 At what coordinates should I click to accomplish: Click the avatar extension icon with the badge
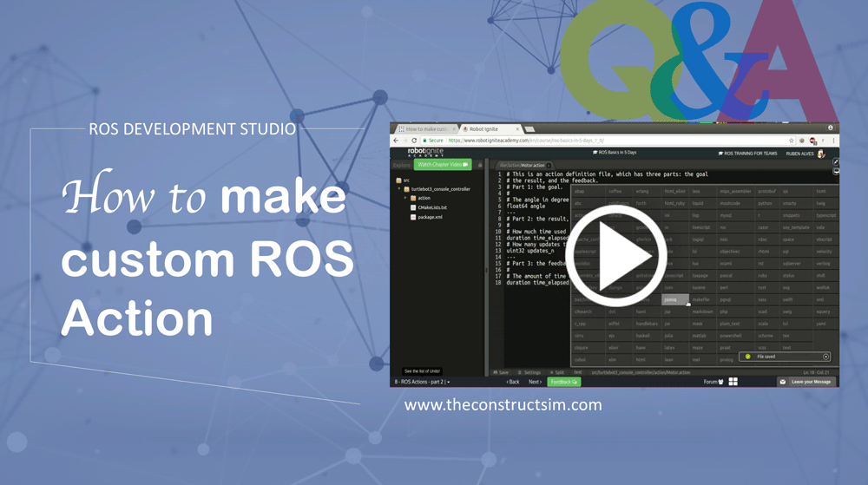click(x=812, y=141)
